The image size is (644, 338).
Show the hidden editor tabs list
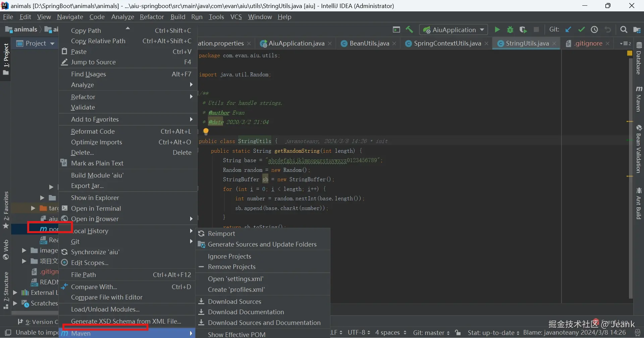click(x=626, y=44)
